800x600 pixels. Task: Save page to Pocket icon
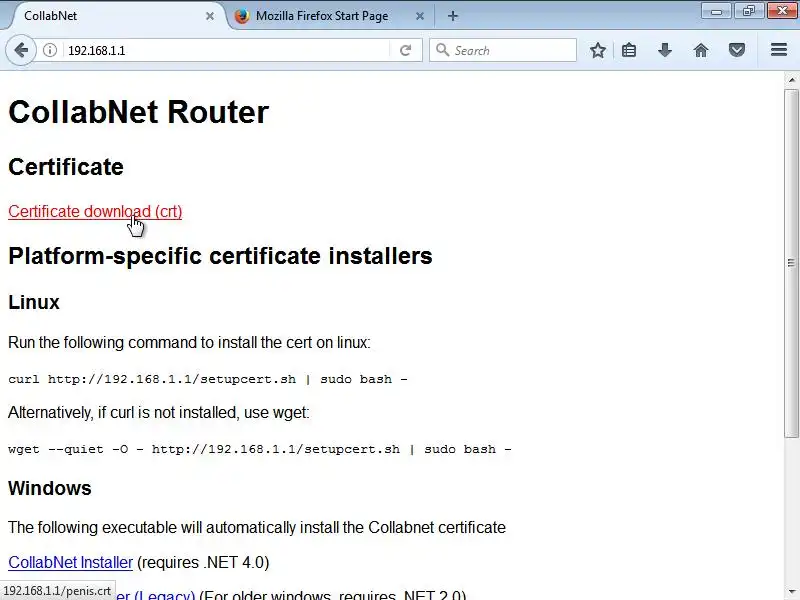[736, 50]
